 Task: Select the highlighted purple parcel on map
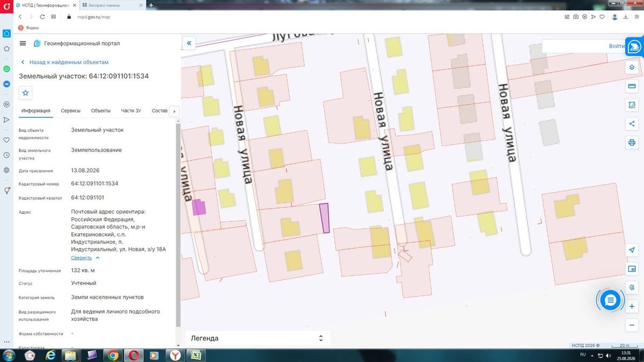(324, 218)
